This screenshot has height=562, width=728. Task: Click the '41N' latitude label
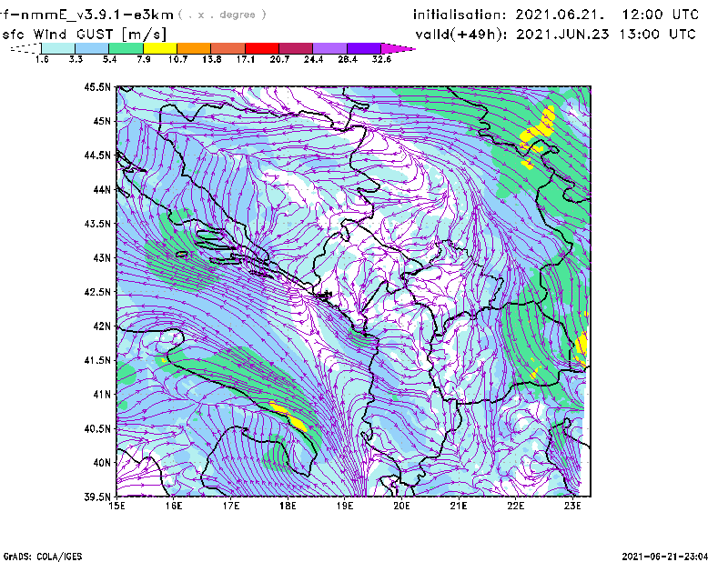click(102, 395)
